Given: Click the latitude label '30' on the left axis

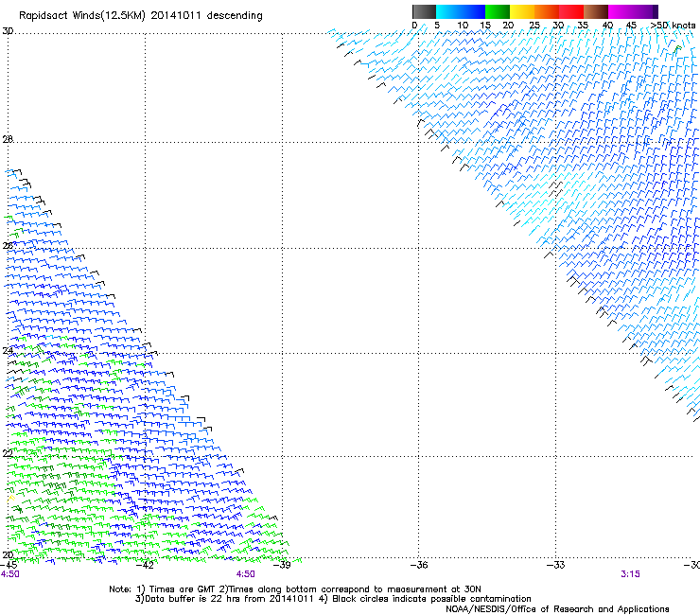Looking at the screenshot, I should (x=8, y=31).
